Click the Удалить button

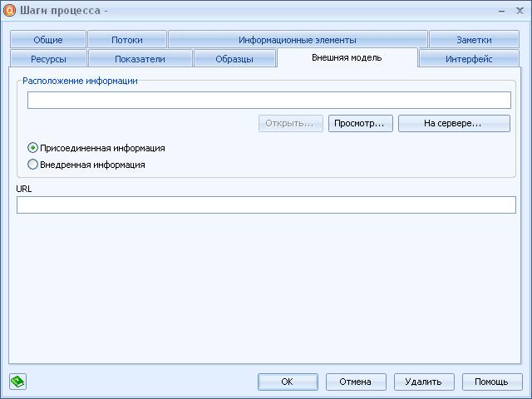tap(424, 382)
